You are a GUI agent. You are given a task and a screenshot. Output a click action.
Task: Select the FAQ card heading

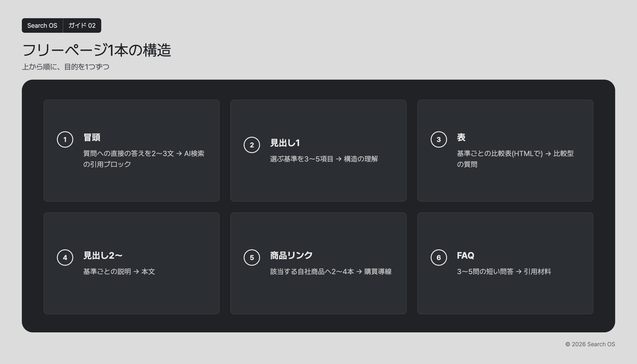point(465,255)
